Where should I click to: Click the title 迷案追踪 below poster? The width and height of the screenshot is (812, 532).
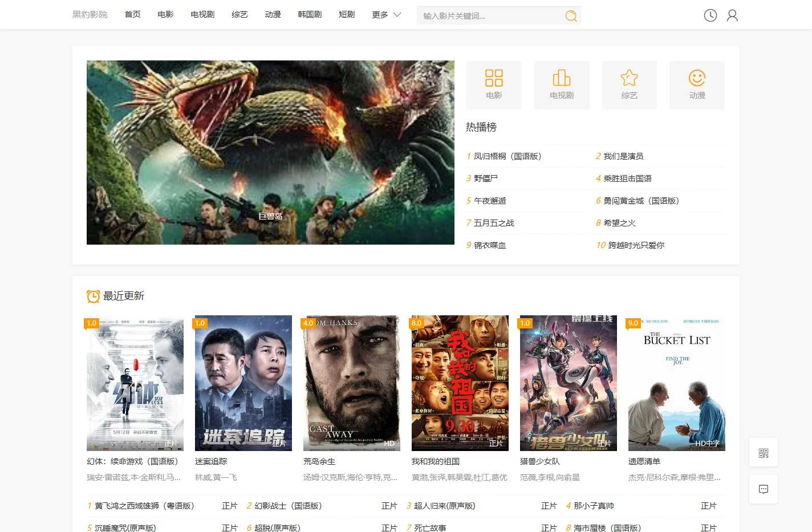point(211,461)
